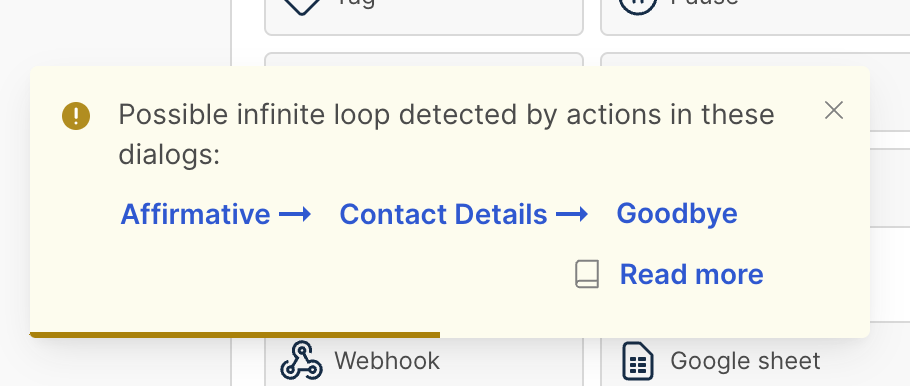Click the yellow warning exclamation icon
The width and height of the screenshot is (910, 386).
[76, 116]
